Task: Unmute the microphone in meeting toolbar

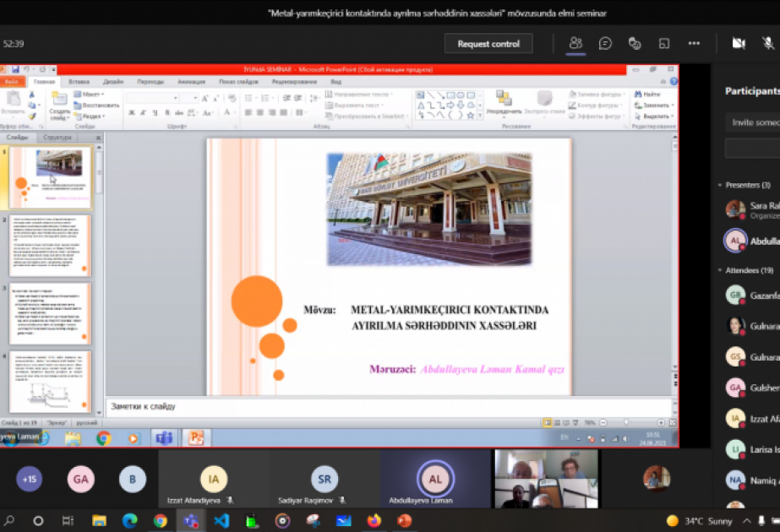Action: click(x=768, y=44)
